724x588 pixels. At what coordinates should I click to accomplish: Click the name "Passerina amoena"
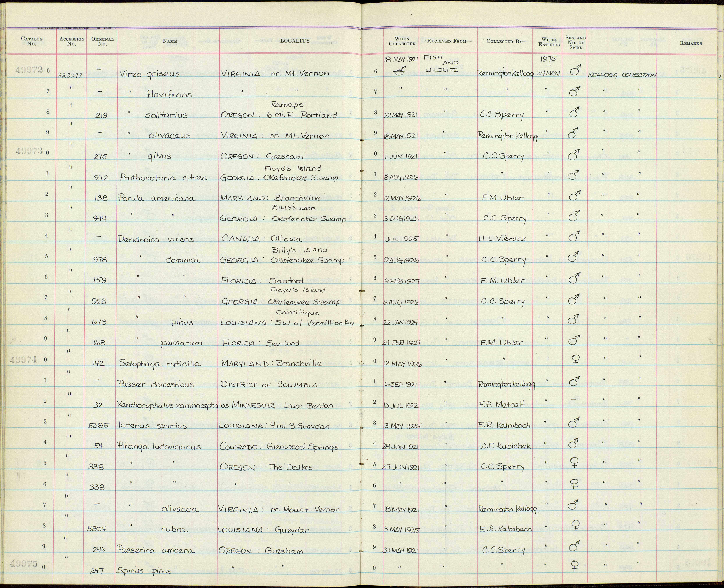[x=156, y=550]
